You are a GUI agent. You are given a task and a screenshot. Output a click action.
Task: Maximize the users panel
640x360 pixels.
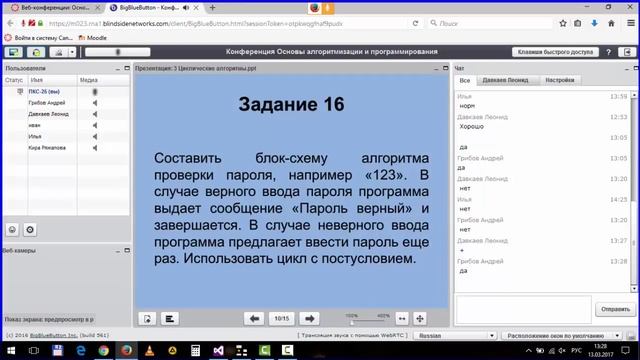[x=127, y=68]
